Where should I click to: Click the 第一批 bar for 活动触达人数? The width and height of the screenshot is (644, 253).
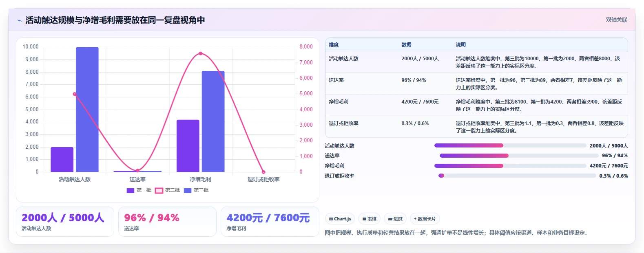point(62,159)
